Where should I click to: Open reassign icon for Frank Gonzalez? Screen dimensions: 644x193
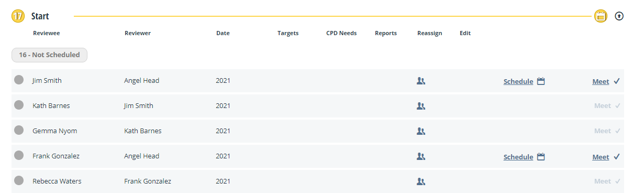tap(421, 156)
